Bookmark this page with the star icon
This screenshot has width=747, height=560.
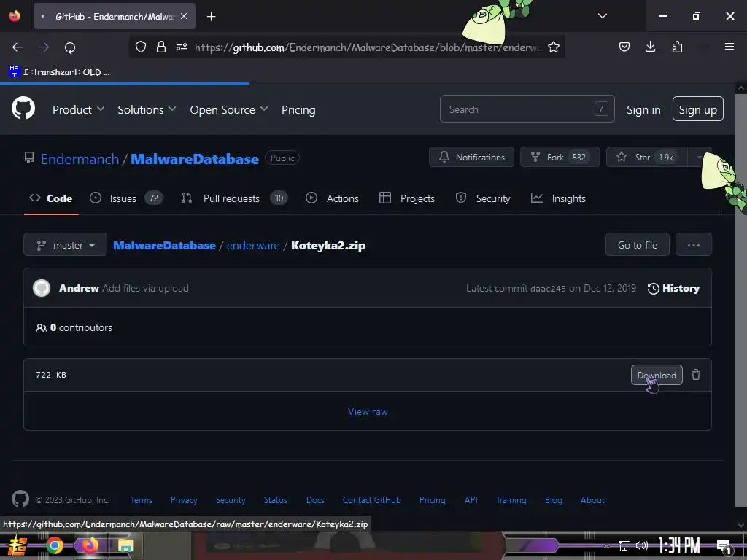point(553,47)
